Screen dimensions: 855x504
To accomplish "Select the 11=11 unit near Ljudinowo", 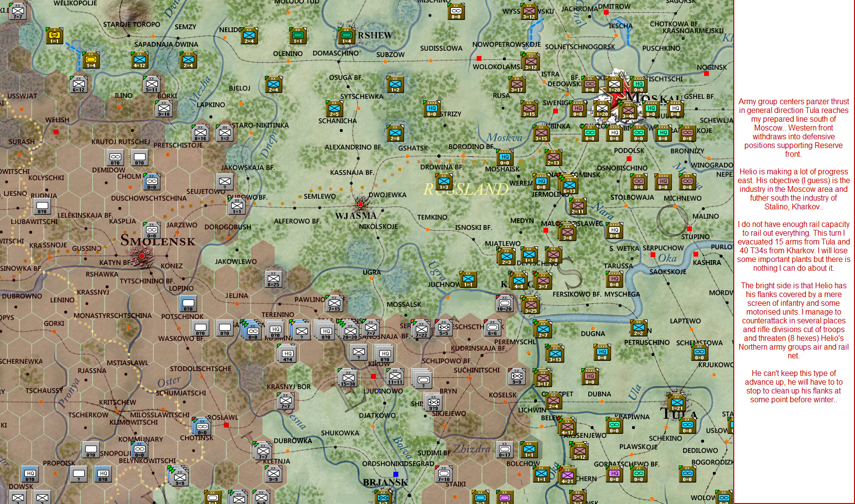I will pyautogui.click(x=395, y=376).
